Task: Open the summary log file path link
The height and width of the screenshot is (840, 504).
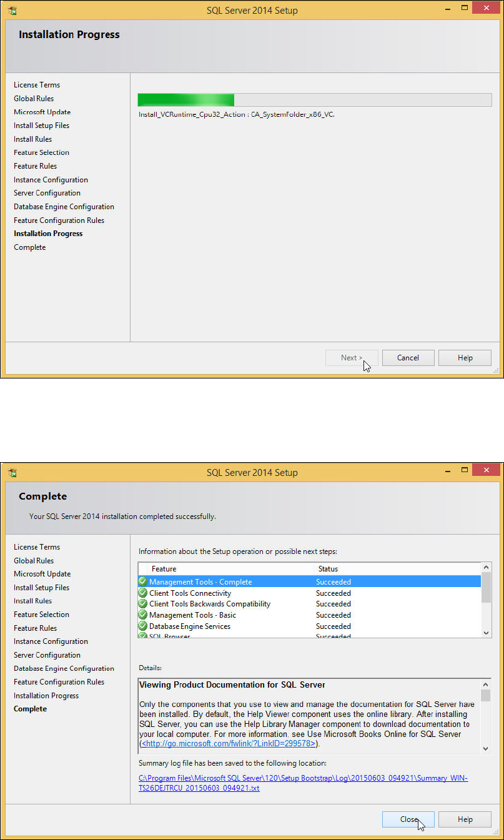Action: [x=303, y=783]
